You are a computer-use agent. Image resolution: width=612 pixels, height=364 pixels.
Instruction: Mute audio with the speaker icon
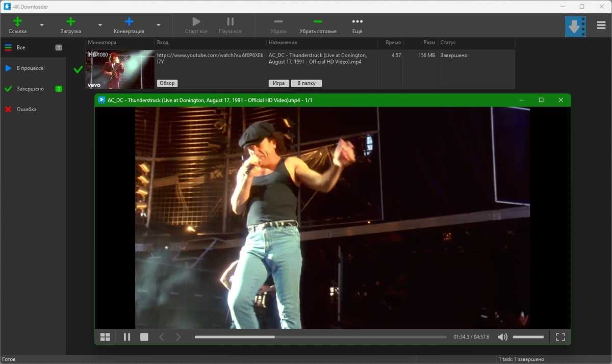coord(502,337)
